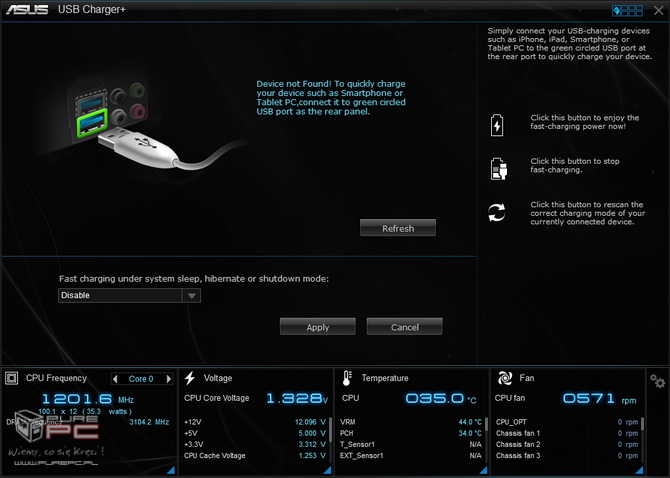Click the Device not Found message

(x=331, y=97)
